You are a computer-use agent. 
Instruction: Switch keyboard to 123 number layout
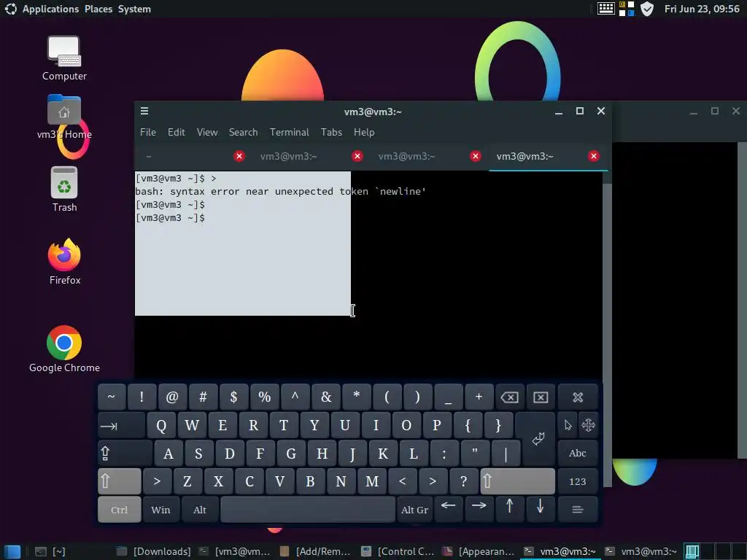pos(578,481)
